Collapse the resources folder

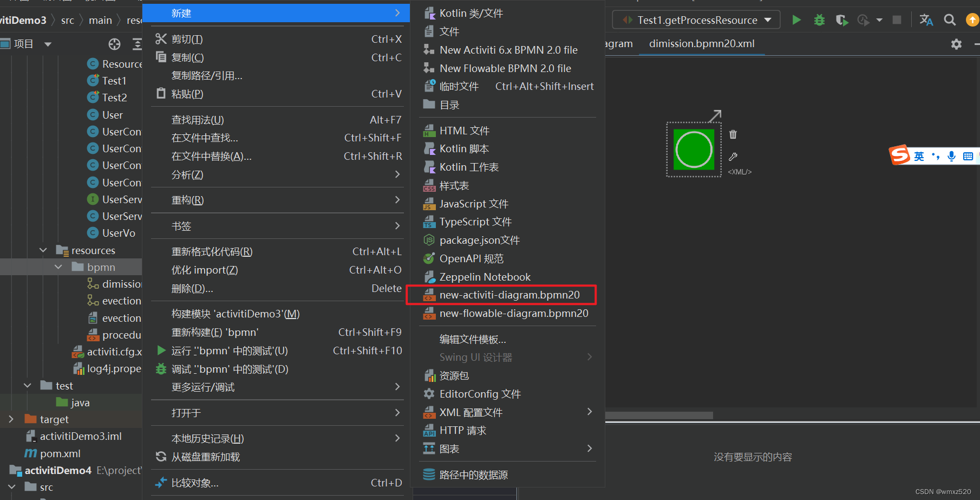[43, 250]
